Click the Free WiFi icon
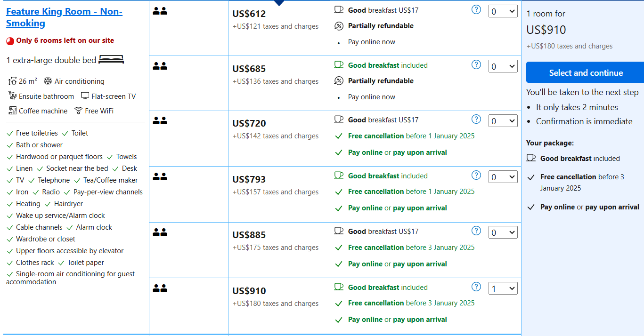 [78, 111]
